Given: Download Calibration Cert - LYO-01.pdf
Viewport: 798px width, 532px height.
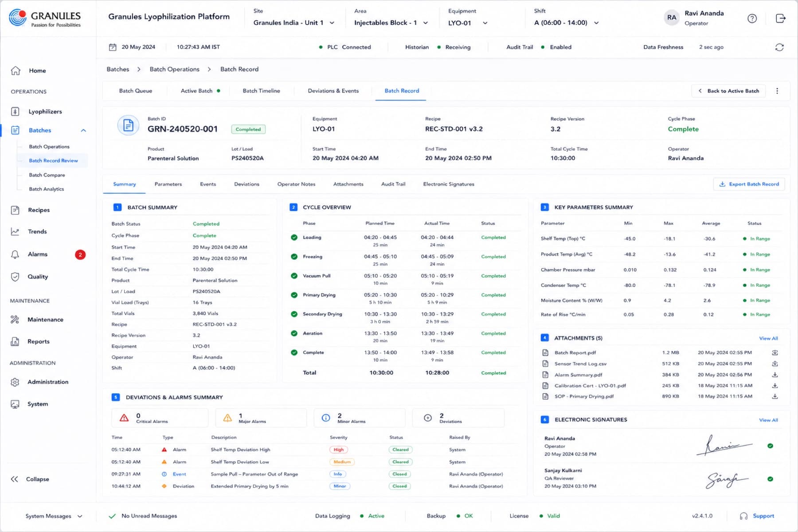Looking at the screenshot, I should click(775, 386).
